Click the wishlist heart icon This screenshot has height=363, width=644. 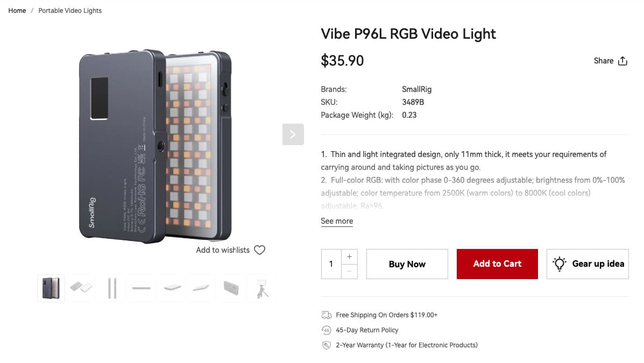point(259,250)
